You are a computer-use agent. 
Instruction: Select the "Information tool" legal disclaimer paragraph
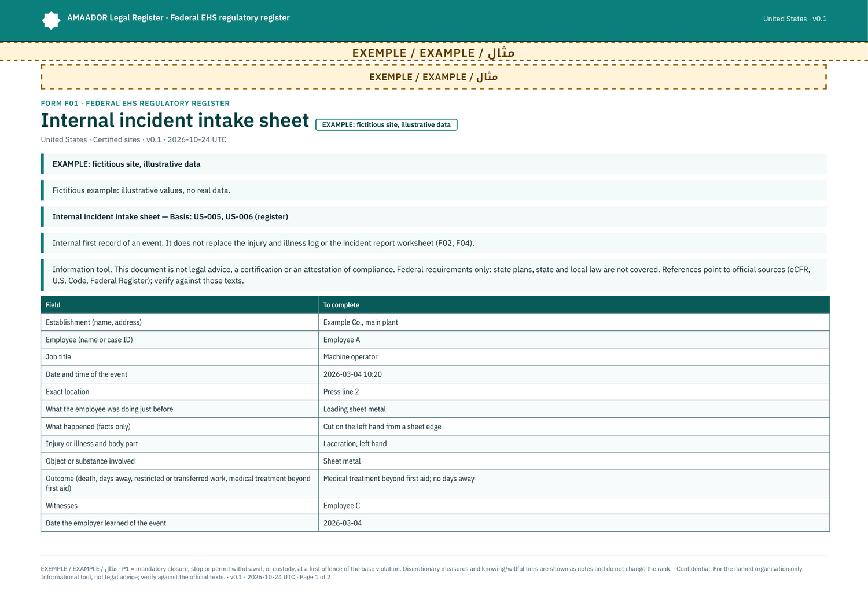pyautogui.click(x=434, y=275)
